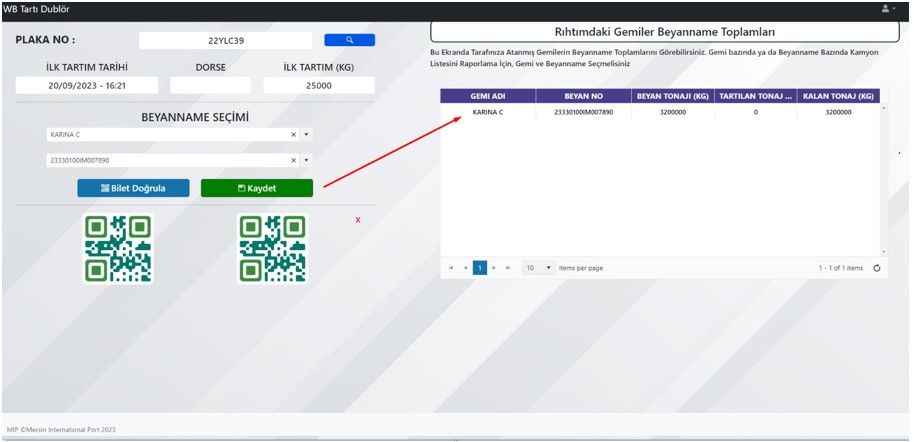The height and width of the screenshot is (442, 914).
Task: Select the first QR code image
Action: coord(118,249)
